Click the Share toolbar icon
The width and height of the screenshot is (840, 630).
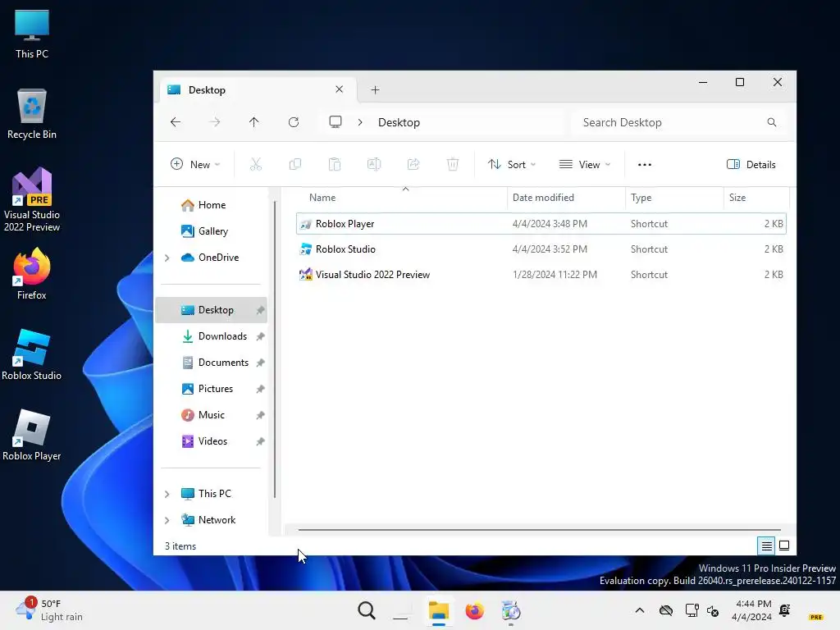tap(413, 164)
